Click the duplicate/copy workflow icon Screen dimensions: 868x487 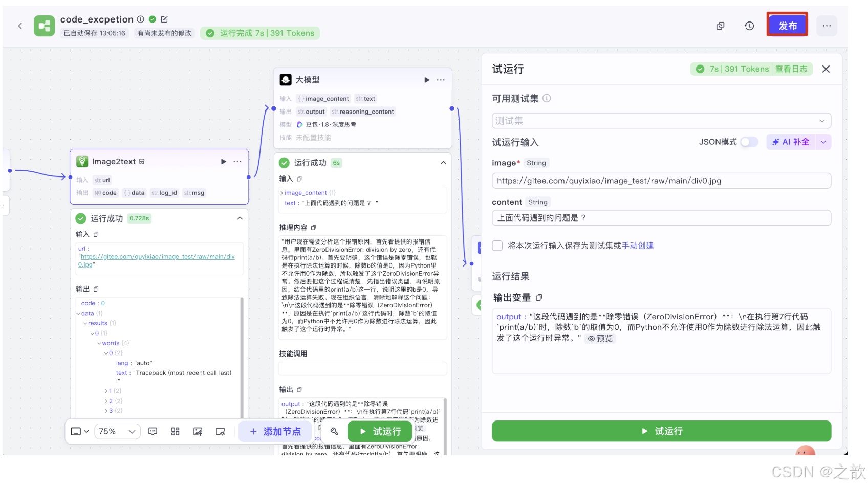(720, 26)
